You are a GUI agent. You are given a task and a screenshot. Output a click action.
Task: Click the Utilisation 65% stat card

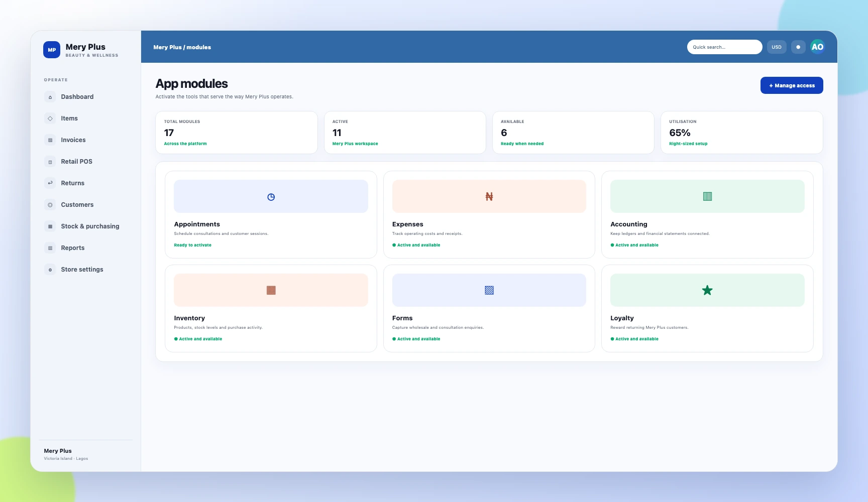coord(742,133)
